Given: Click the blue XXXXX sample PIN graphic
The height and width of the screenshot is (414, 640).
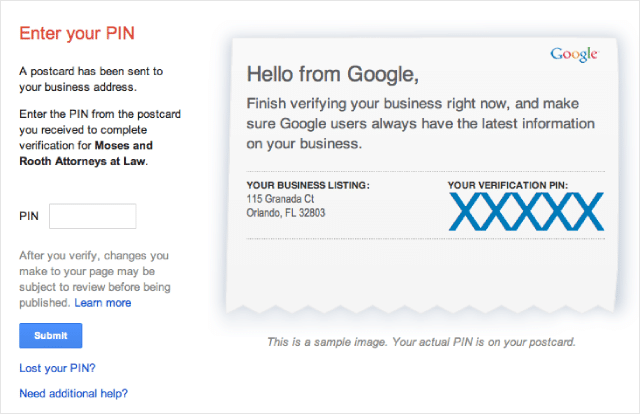Looking at the screenshot, I should [x=525, y=211].
